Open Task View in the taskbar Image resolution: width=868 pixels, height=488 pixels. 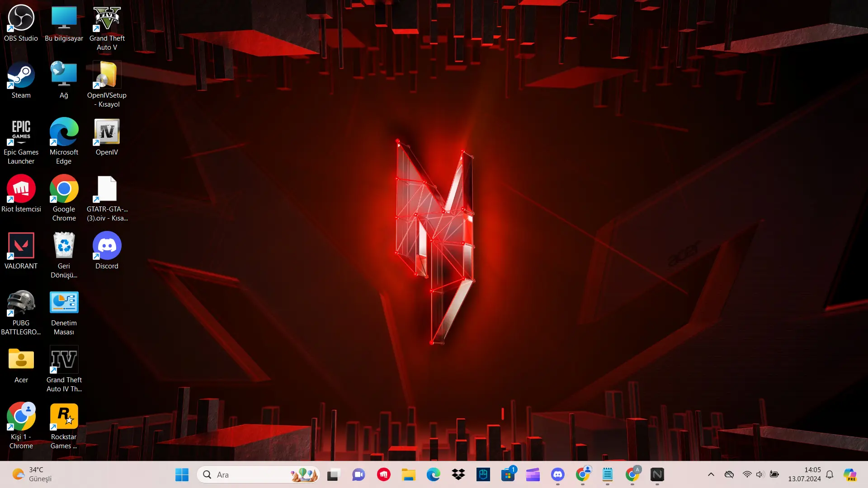[x=334, y=474]
